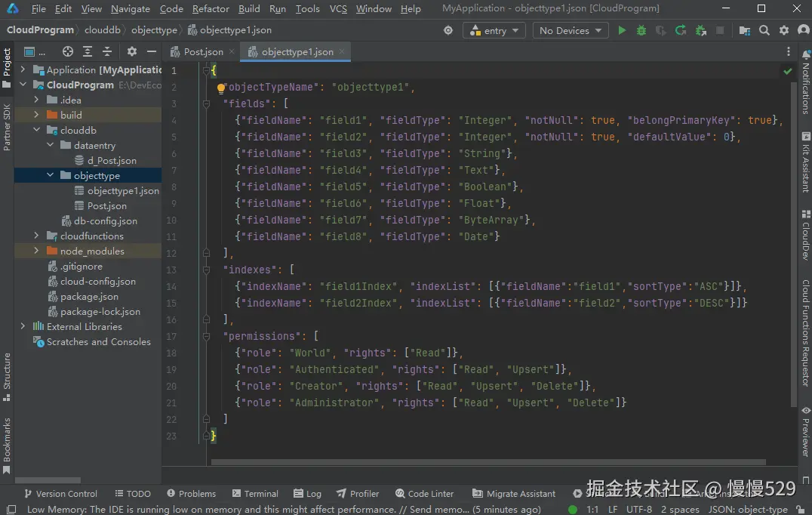812x515 pixels.
Task: Open Previewer side panel
Action: point(805,431)
